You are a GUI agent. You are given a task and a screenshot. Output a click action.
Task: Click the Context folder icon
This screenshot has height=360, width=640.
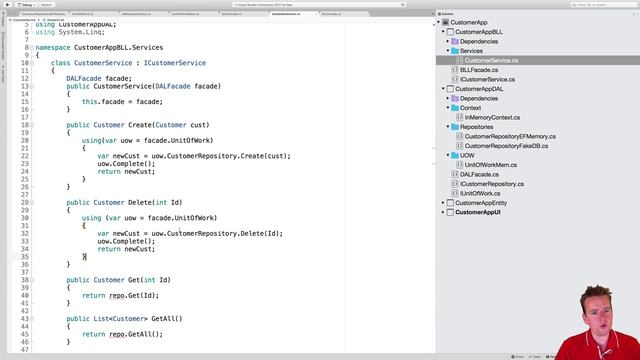455,108
